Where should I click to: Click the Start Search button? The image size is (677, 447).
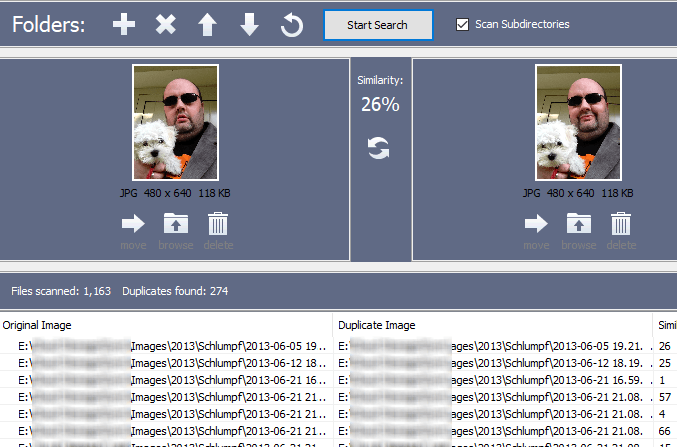pos(378,25)
